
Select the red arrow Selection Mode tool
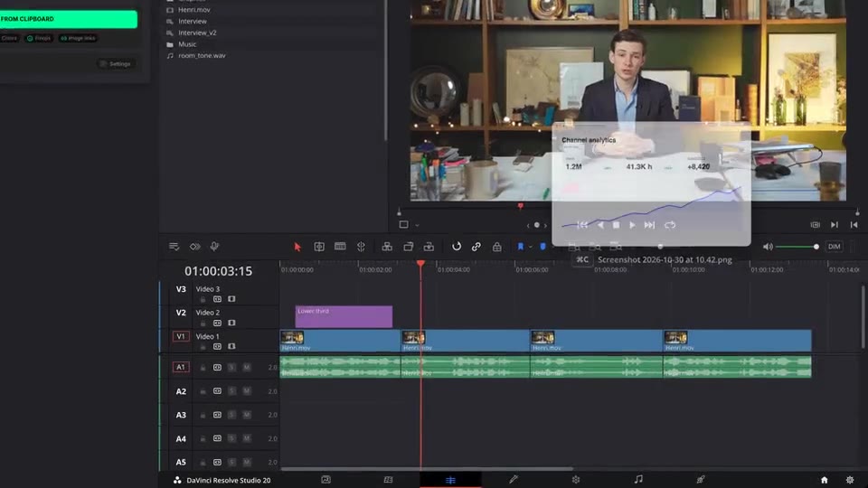point(297,247)
